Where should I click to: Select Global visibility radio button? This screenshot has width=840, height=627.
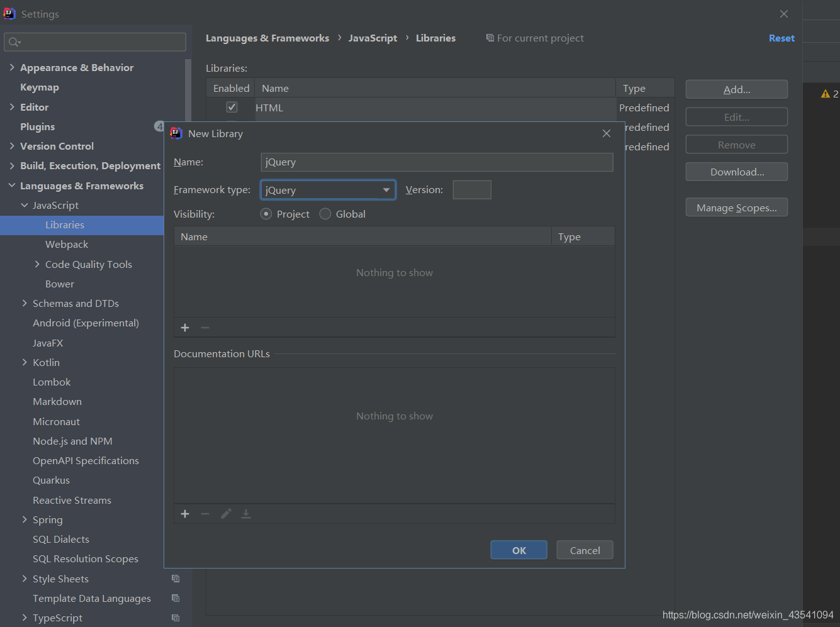(325, 214)
